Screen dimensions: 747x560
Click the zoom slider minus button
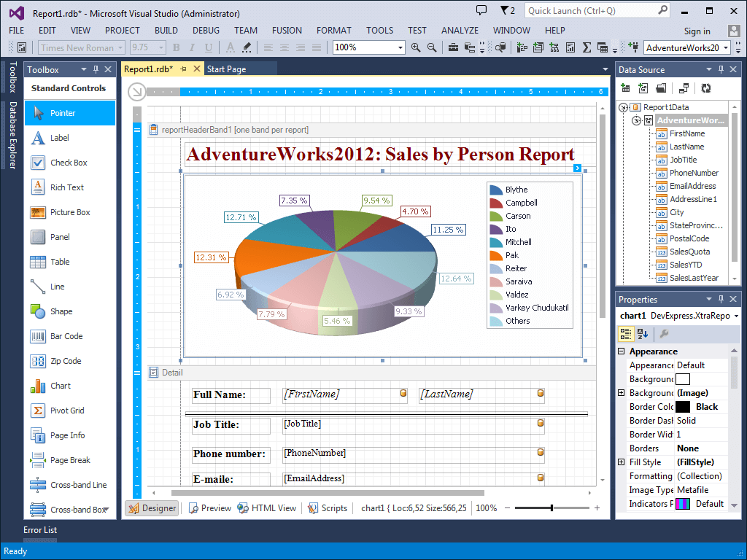tap(508, 508)
